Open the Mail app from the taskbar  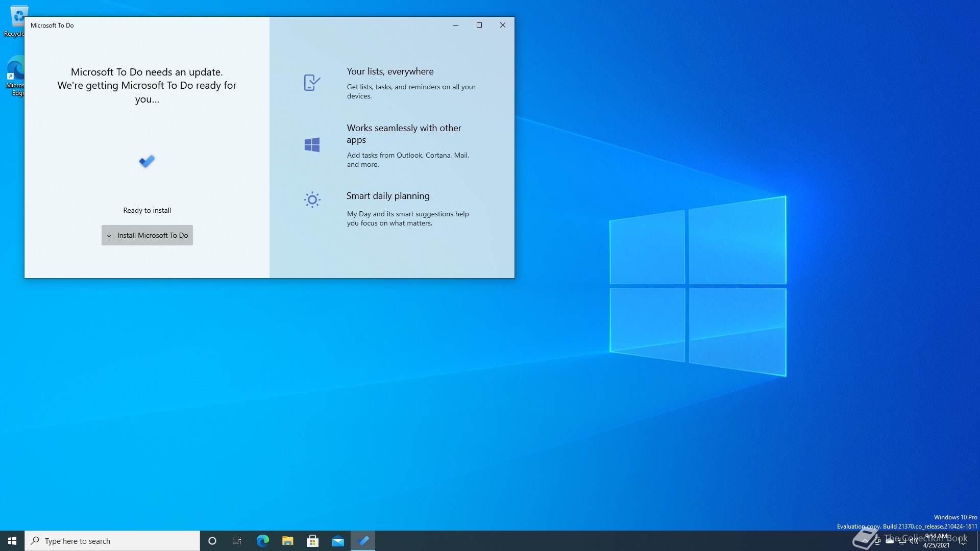(338, 541)
